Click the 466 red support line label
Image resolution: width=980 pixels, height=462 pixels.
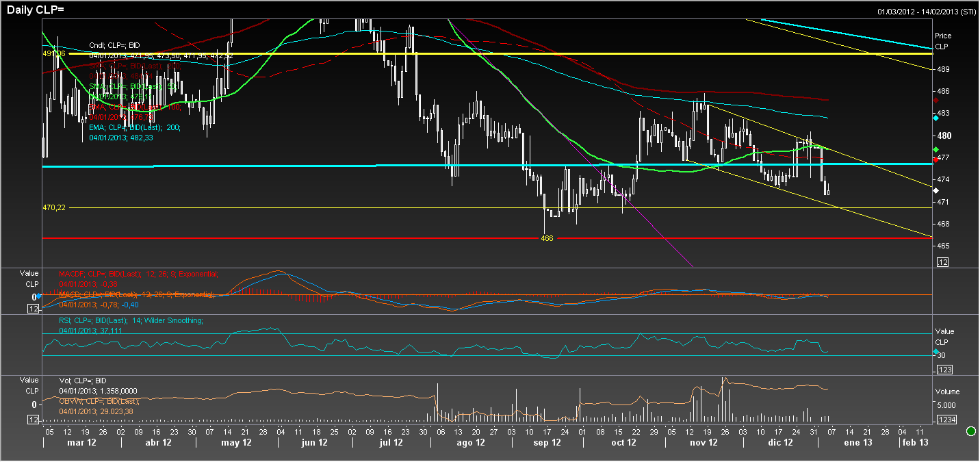(547, 238)
